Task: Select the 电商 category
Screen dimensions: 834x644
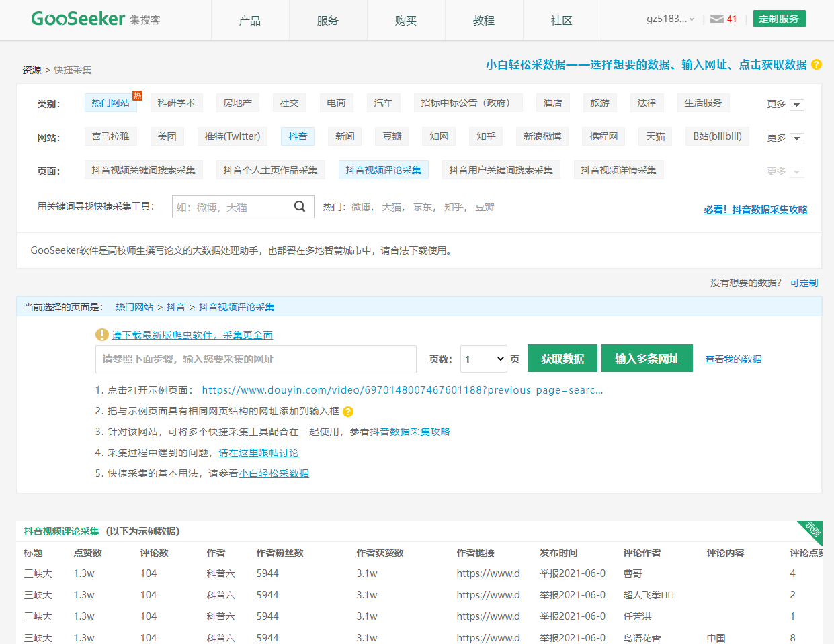Action: point(336,103)
